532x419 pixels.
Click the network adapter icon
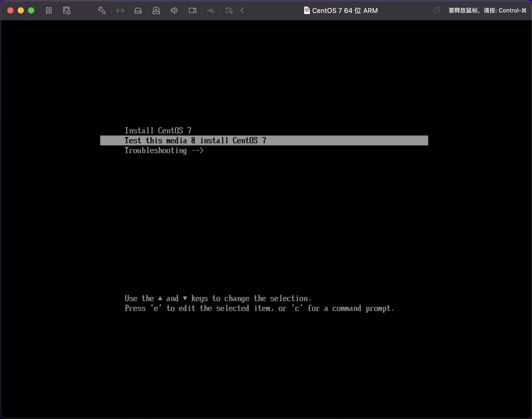click(120, 10)
